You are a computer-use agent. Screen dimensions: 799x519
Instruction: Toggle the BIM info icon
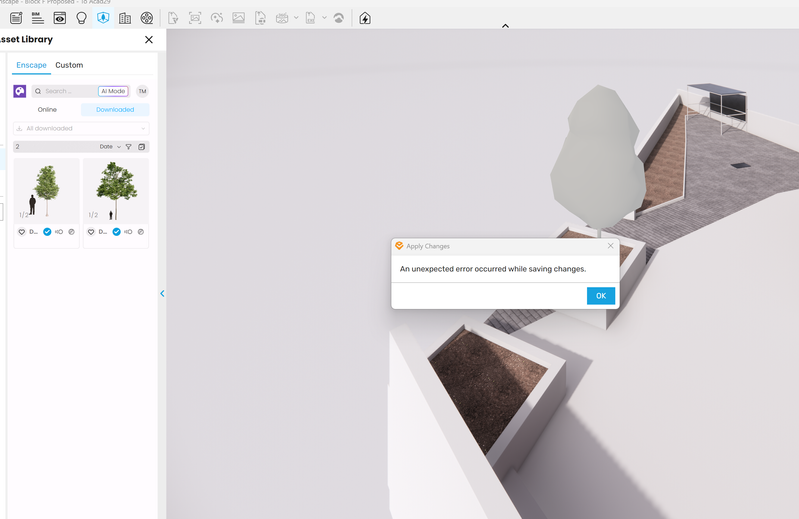pos(38,18)
